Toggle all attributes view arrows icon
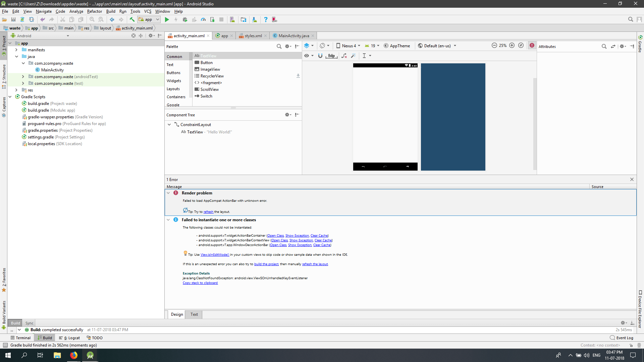This screenshot has height=362, width=644. (613, 46)
